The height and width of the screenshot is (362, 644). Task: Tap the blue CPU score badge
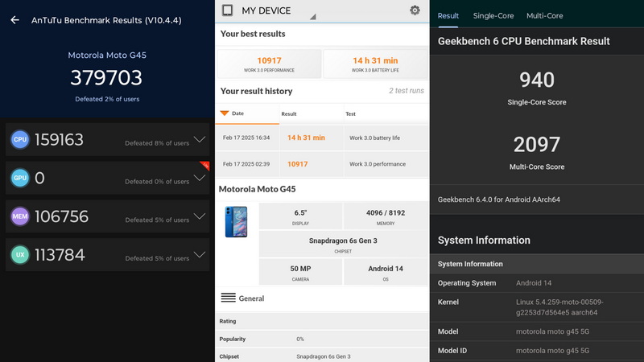click(19, 139)
